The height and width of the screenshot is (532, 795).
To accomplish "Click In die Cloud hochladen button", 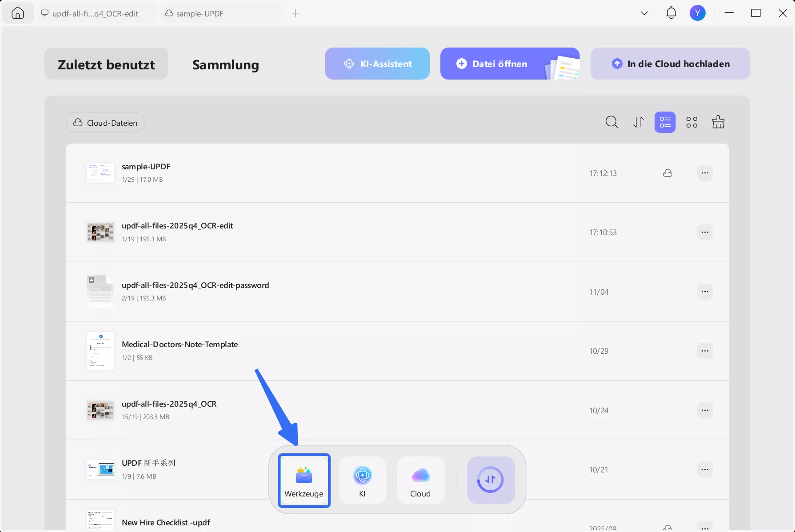I will [670, 64].
